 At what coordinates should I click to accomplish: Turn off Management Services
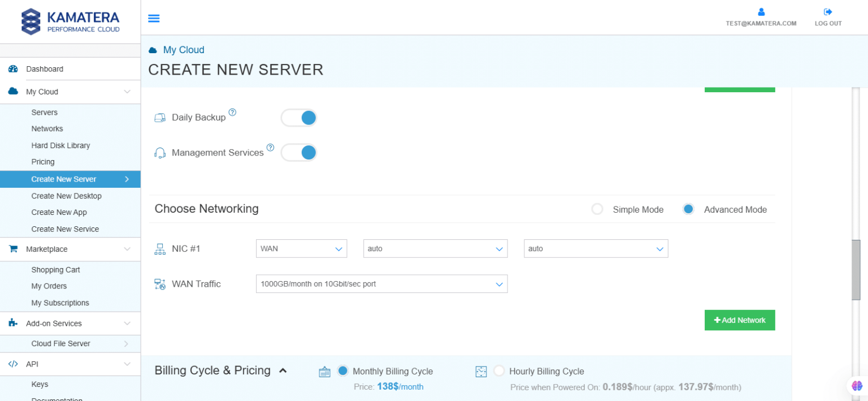[298, 152]
